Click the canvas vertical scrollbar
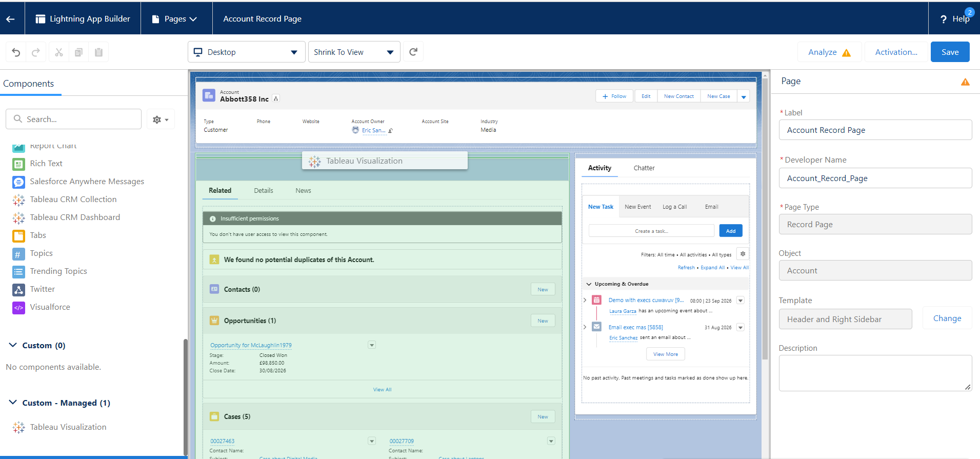980x459 pixels. click(x=765, y=215)
